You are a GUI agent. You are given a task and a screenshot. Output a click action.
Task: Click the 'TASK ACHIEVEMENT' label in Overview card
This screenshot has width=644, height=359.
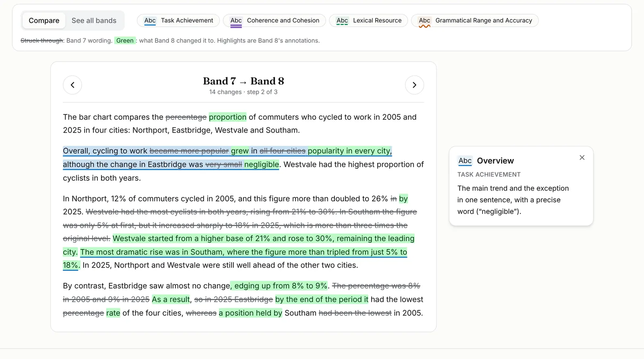click(x=489, y=174)
